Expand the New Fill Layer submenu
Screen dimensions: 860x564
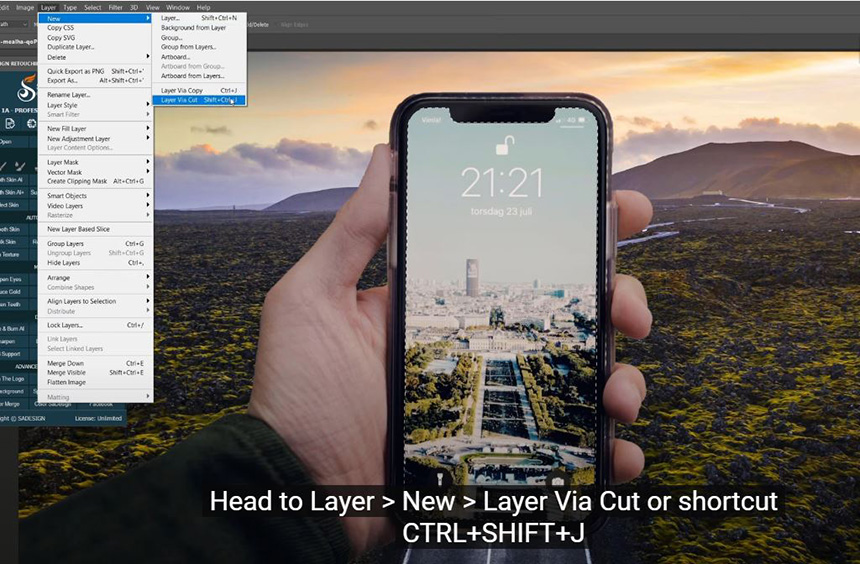(95, 128)
